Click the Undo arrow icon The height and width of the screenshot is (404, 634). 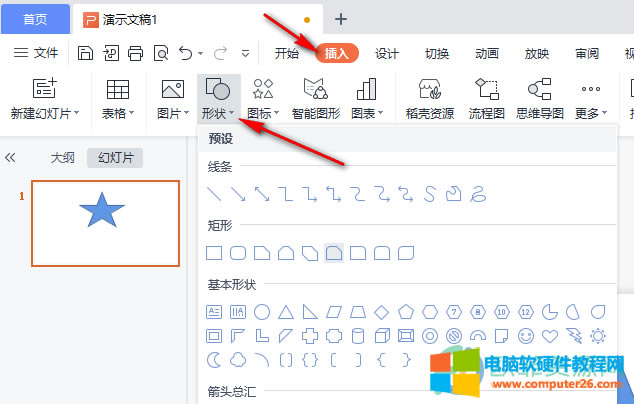(185, 53)
